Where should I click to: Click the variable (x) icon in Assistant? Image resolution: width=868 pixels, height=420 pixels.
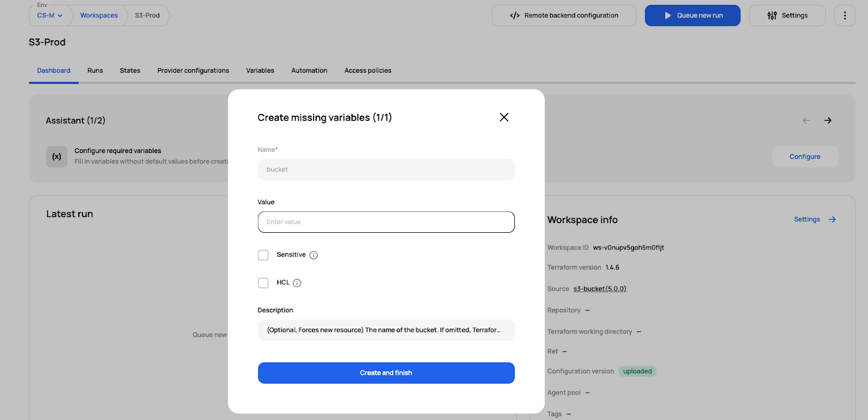[x=56, y=157]
